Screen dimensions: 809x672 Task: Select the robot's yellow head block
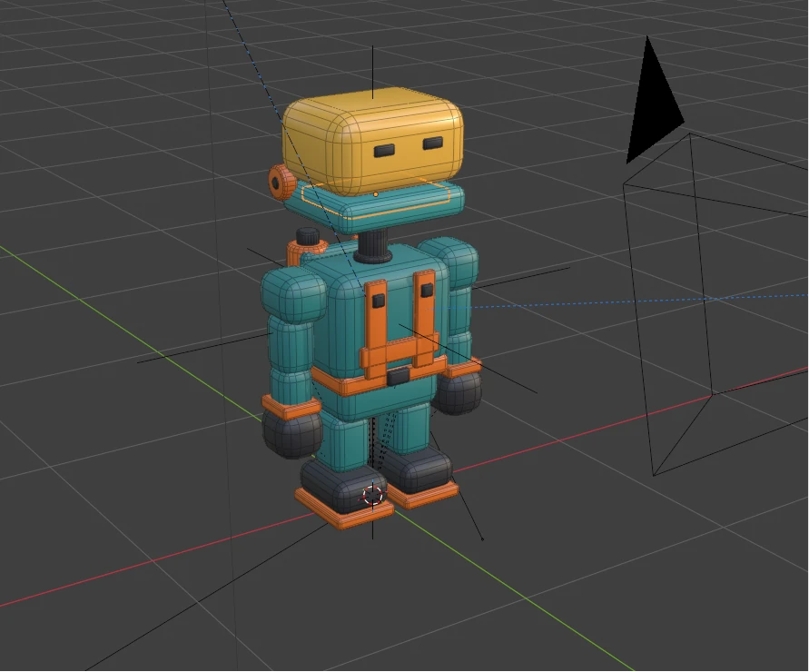372,142
